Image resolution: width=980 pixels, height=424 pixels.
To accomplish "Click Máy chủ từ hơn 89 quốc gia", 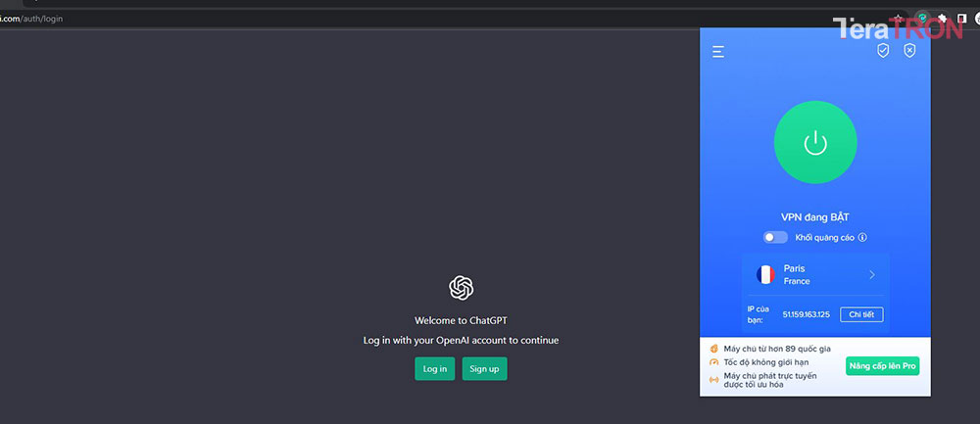I will click(x=777, y=349).
